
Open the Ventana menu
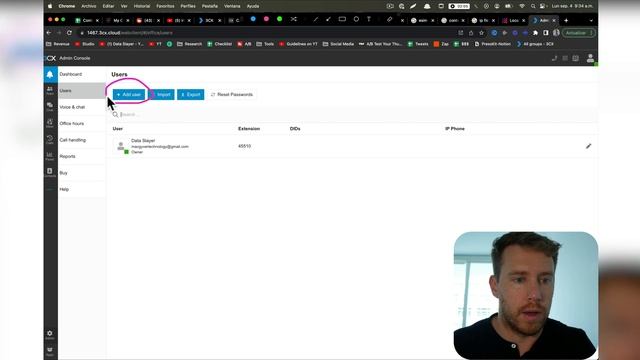(x=232, y=6)
